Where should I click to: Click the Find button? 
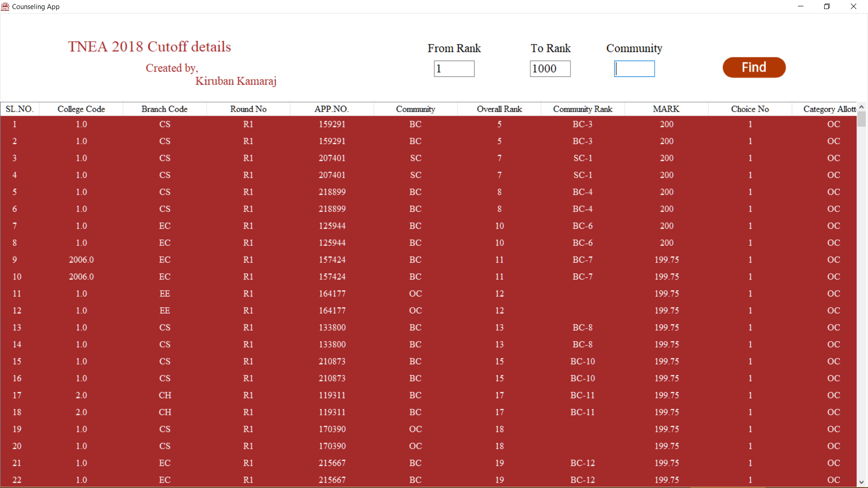[754, 67]
